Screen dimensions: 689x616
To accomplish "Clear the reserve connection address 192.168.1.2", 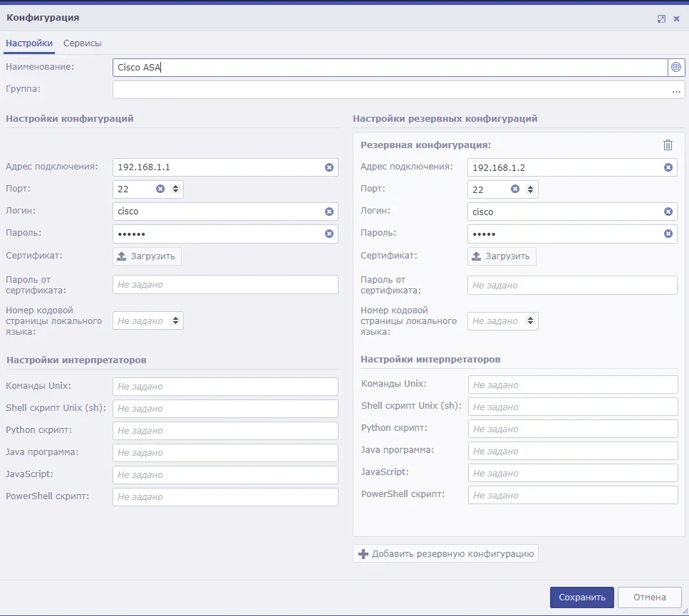I will pyautogui.click(x=668, y=167).
